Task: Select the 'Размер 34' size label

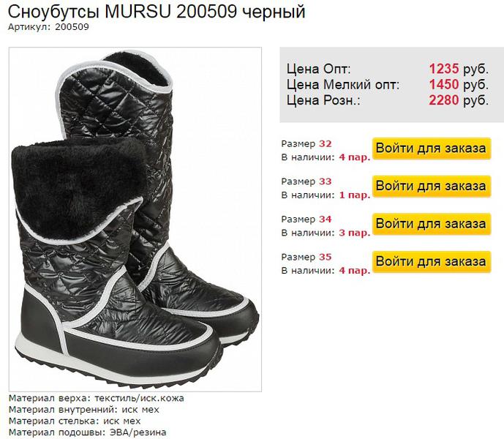Action: (306, 219)
